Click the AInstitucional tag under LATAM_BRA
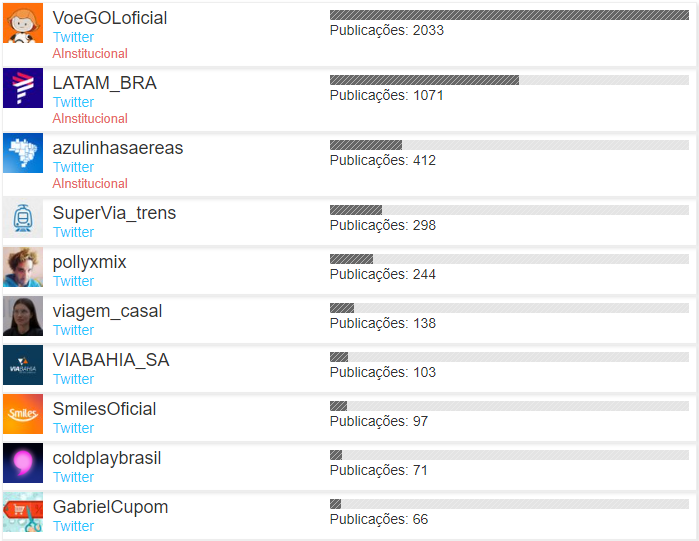 tap(90, 119)
